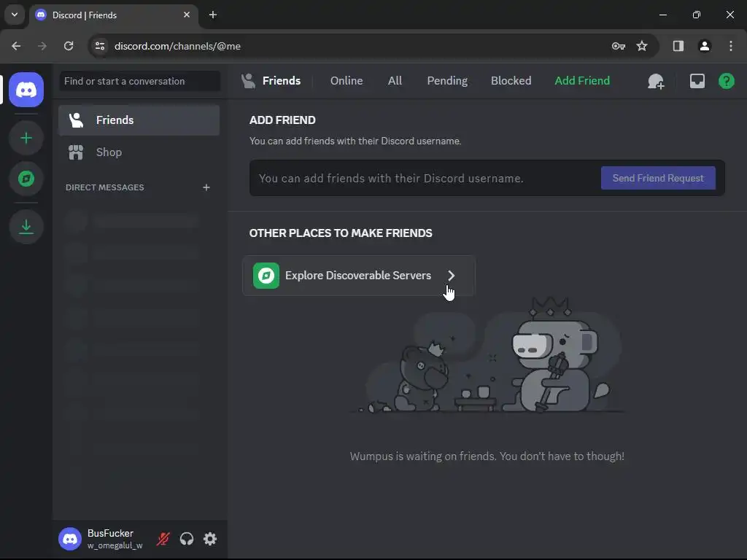This screenshot has width=747, height=560.
Task: Click the w_omegalul_w username text
Action: click(115, 545)
